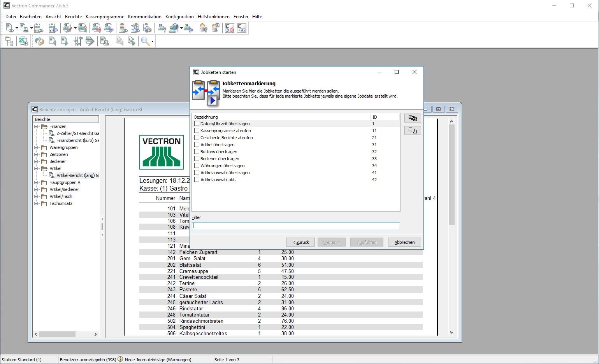Click the circular refresh arrows icon
This screenshot has height=364, width=599.
coord(39,41)
